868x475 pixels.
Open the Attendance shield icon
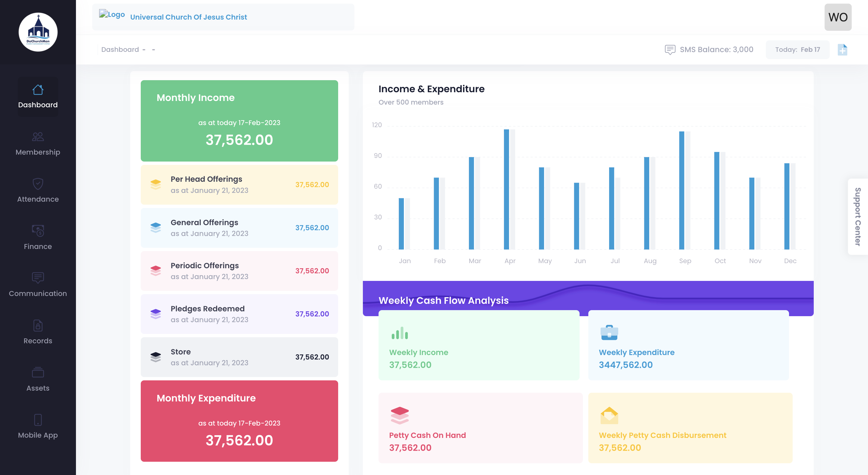pyautogui.click(x=38, y=184)
